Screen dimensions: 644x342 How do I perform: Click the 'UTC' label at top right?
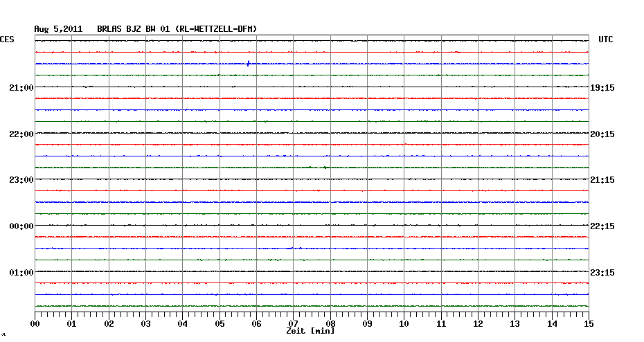point(605,40)
